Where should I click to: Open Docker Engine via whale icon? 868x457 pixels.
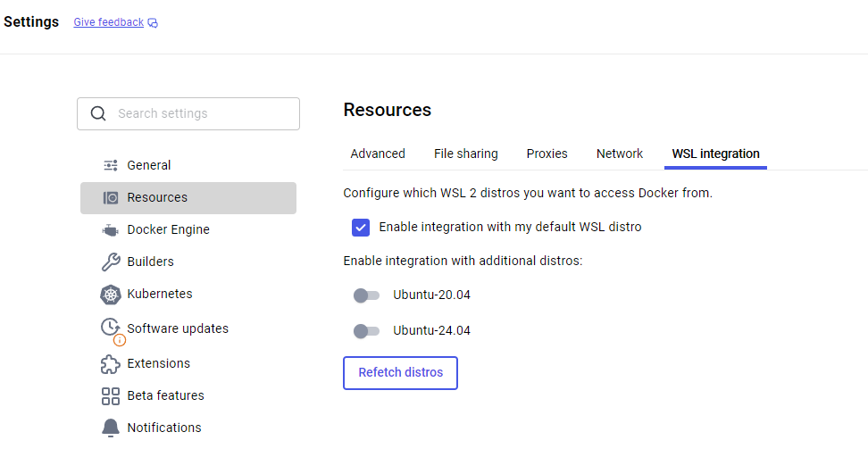[x=110, y=229]
